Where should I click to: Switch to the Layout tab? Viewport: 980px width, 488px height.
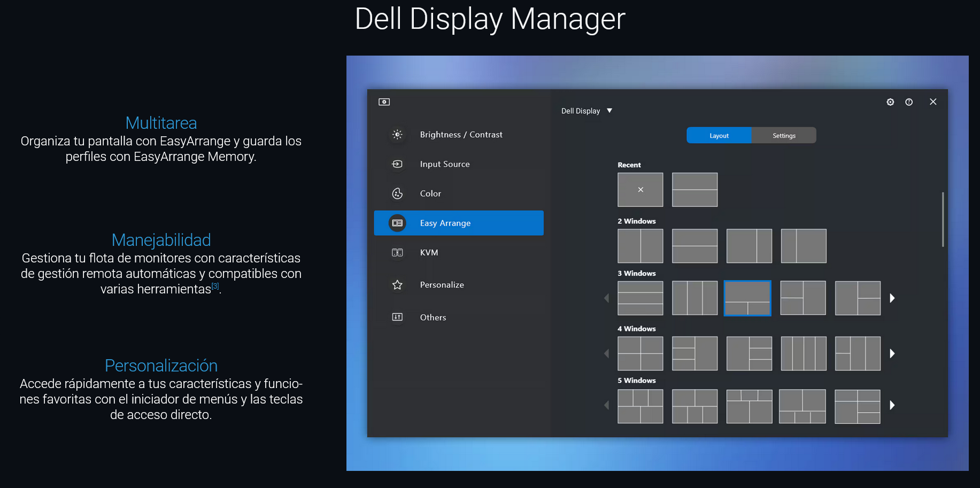point(719,136)
